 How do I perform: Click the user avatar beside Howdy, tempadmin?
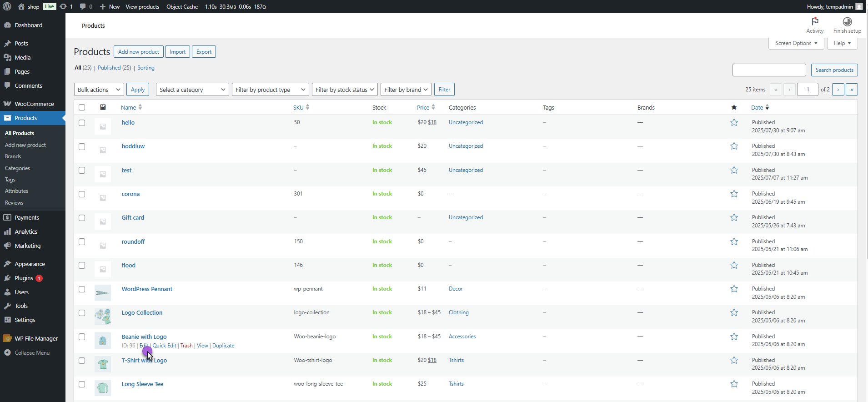859,6
